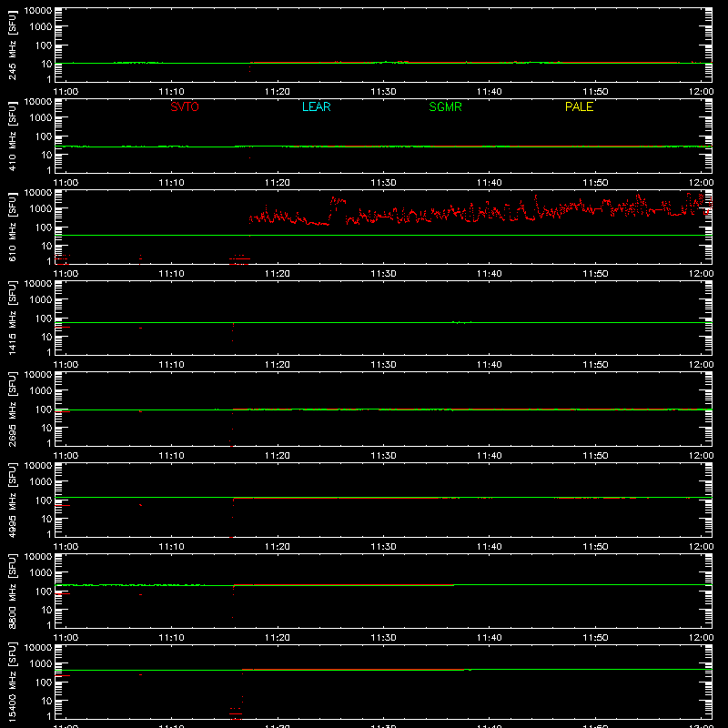Click the flat green line in the 610 MHz plot
Image resolution: width=728 pixels, height=728 pixels.
point(383,236)
